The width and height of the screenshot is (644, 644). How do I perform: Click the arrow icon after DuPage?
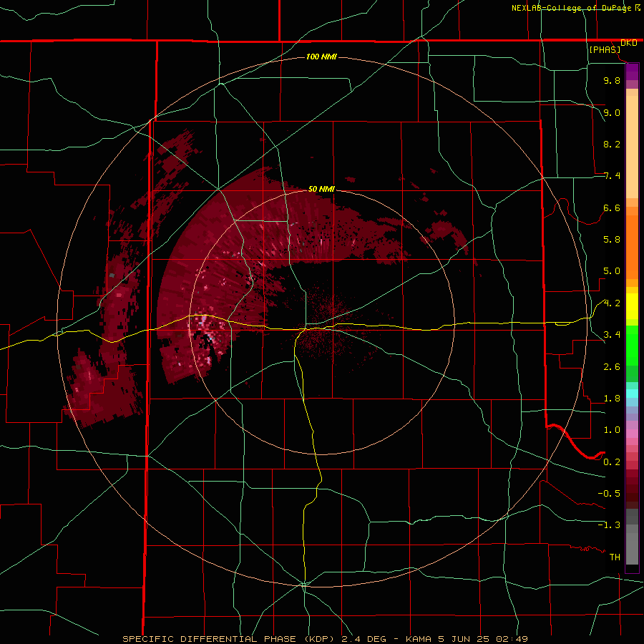pyautogui.click(x=638, y=8)
